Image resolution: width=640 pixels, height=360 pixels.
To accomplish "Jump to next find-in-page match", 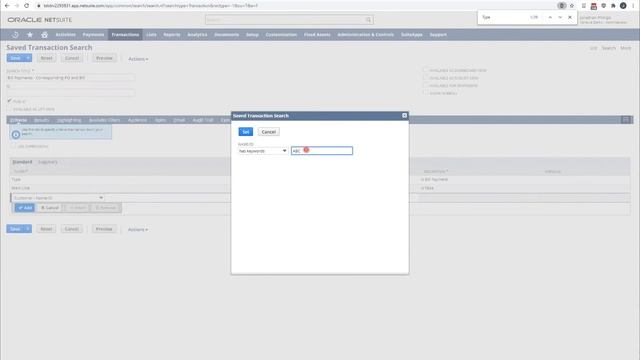I will 560,17.
